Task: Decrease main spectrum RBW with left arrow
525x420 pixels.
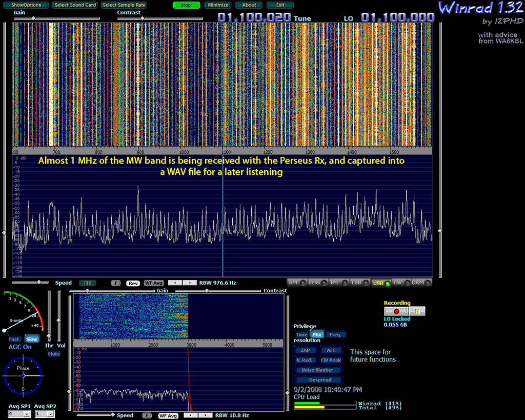Action: click(x=175, y=283)
